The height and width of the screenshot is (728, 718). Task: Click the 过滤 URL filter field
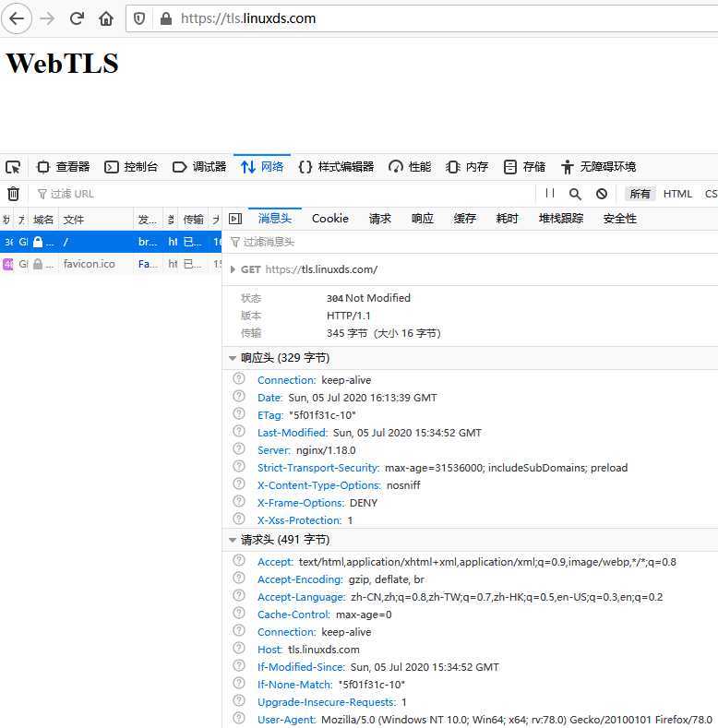coord(283,194)
